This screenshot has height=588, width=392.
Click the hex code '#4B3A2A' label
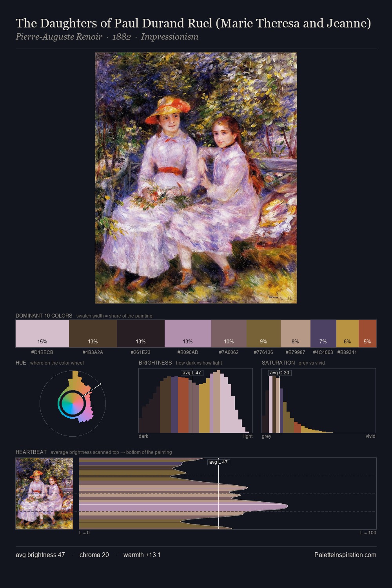[x=93, y=352]
